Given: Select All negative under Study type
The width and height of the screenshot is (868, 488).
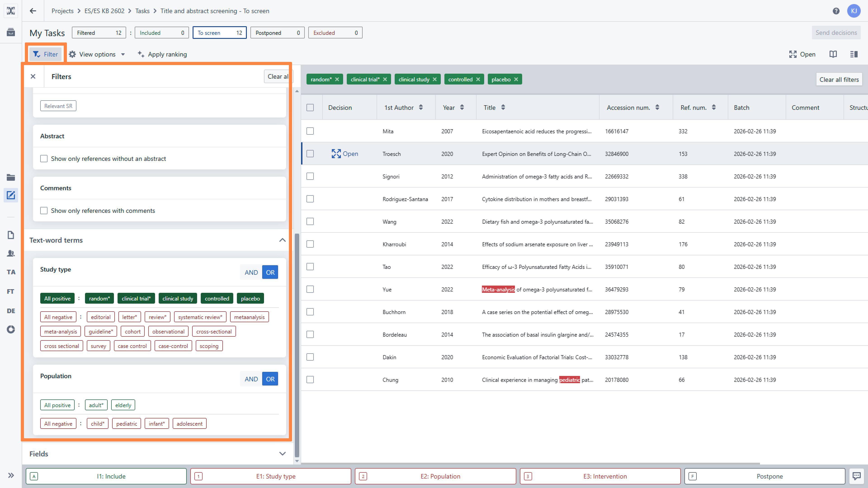Looking at the screenshot, I should (58, 317).
